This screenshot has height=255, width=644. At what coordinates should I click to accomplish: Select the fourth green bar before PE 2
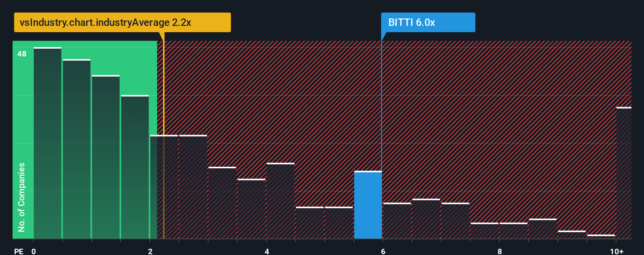(135, 167)
